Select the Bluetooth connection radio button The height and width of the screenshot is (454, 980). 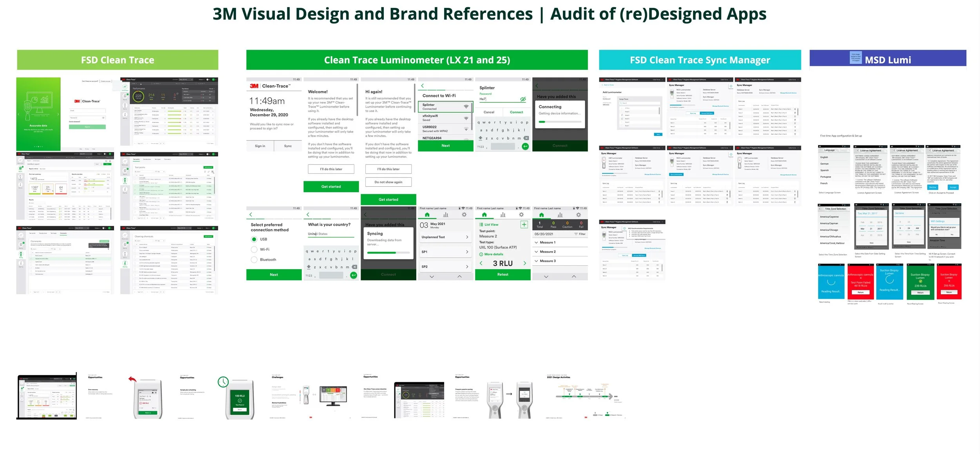pos(254,260)
